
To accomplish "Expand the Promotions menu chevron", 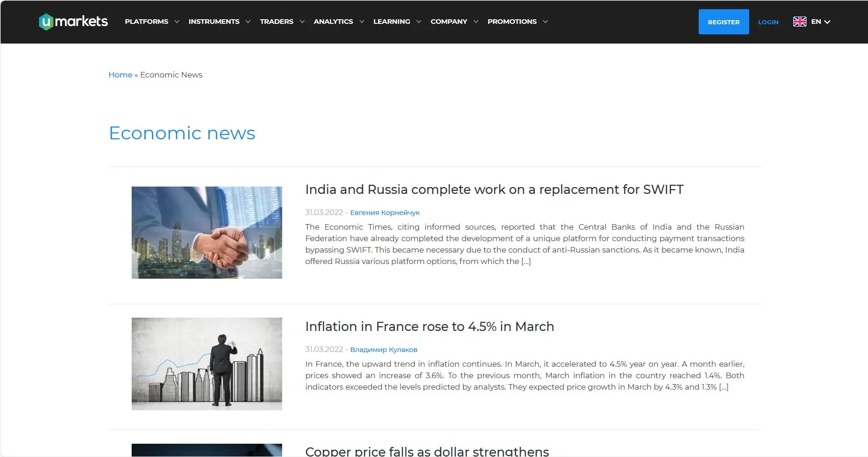I will pos(545,22).
